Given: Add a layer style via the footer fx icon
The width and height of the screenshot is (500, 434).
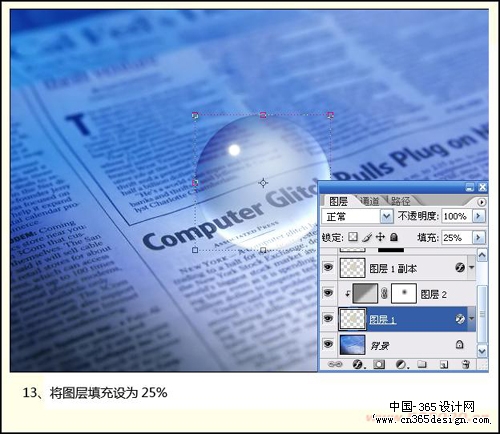Looking at the screenshot, I should [358, 364].
